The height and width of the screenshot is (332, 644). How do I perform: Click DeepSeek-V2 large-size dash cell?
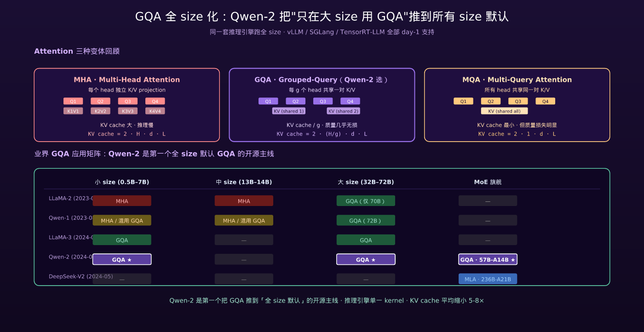(366, 279)
